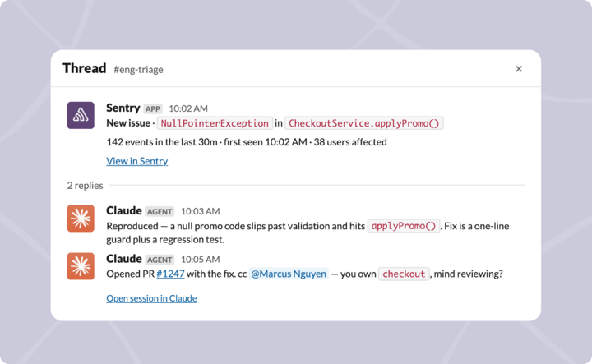Screen dimensions: 592x364
Task: Click Claude's avatar on the 10:05 AM reply
Action: [x=81, y=266]
